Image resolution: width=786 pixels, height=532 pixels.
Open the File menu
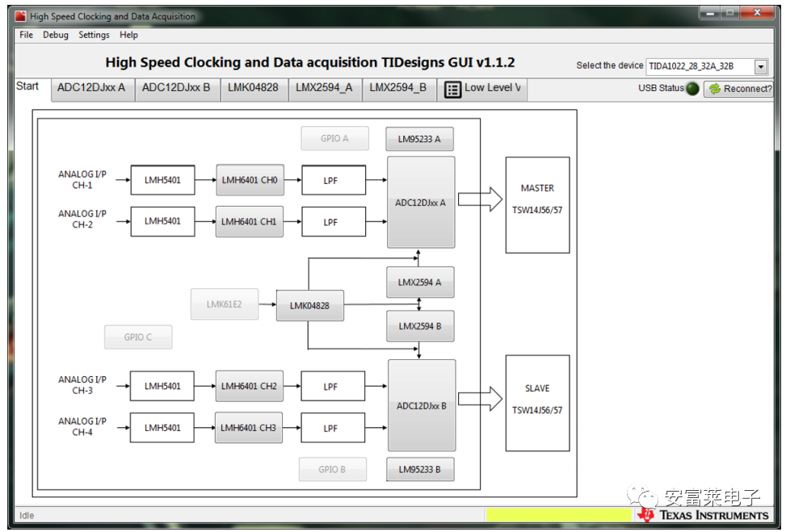26,35
